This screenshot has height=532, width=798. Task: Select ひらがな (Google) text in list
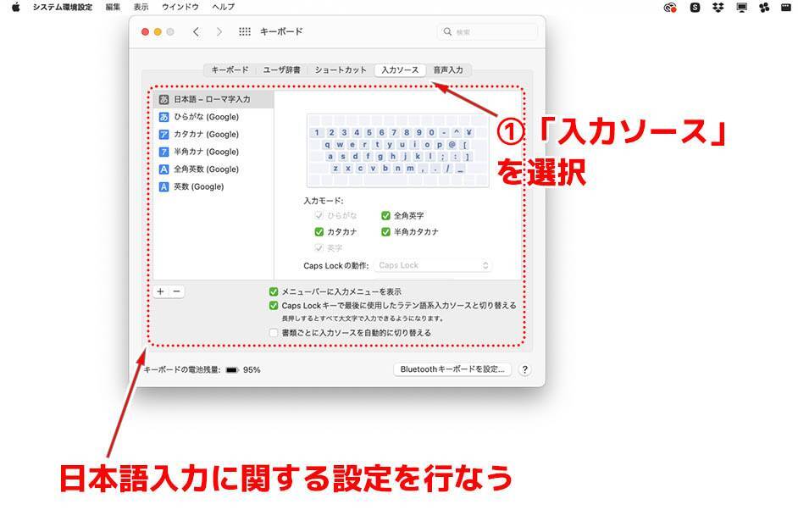[206, 117]
